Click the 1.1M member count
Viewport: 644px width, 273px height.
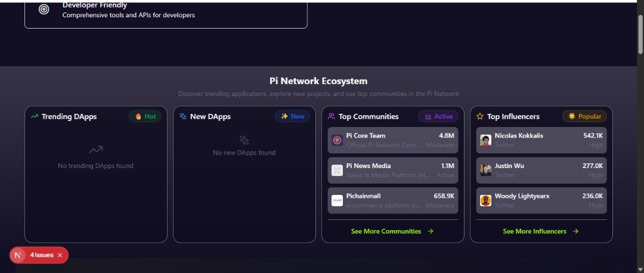(448, 166)
